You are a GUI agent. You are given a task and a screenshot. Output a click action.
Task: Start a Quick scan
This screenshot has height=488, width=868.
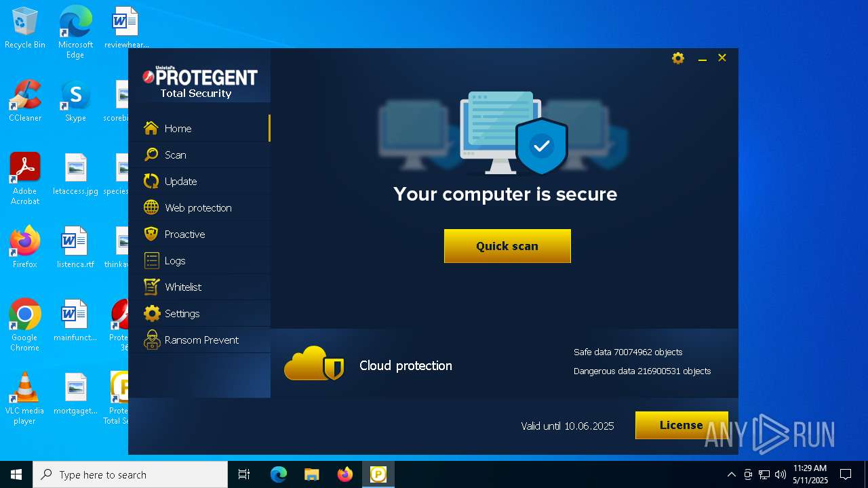tap(507, 246)
